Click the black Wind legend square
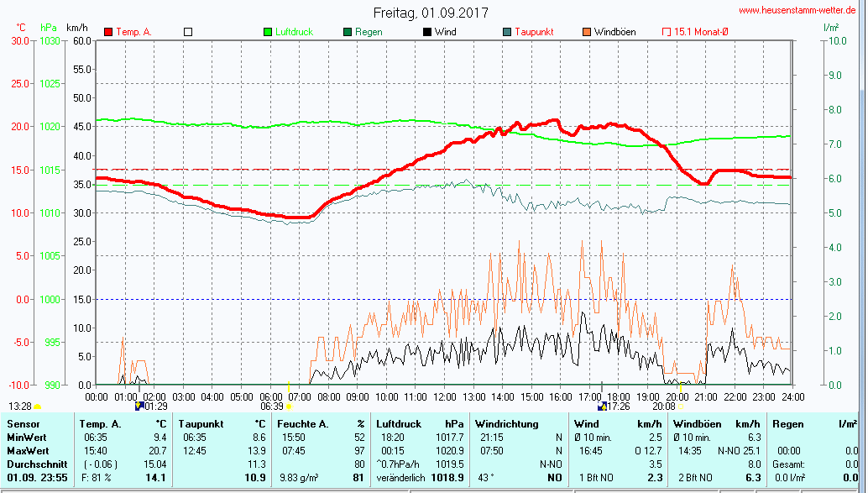 tap(427, 32)
